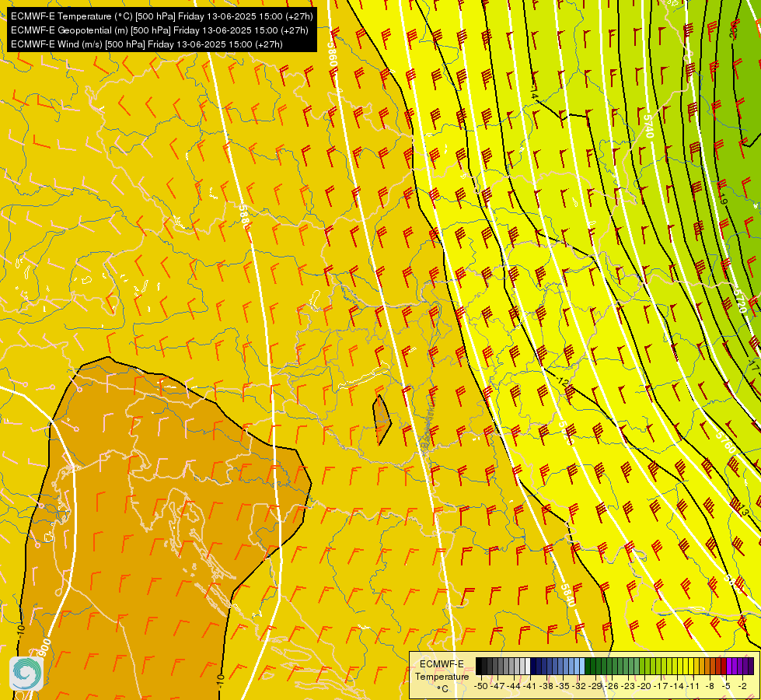Viewport: 761px width, 700px height.
Task: Click the -41 legend tick label
Action: click(530, 687)
